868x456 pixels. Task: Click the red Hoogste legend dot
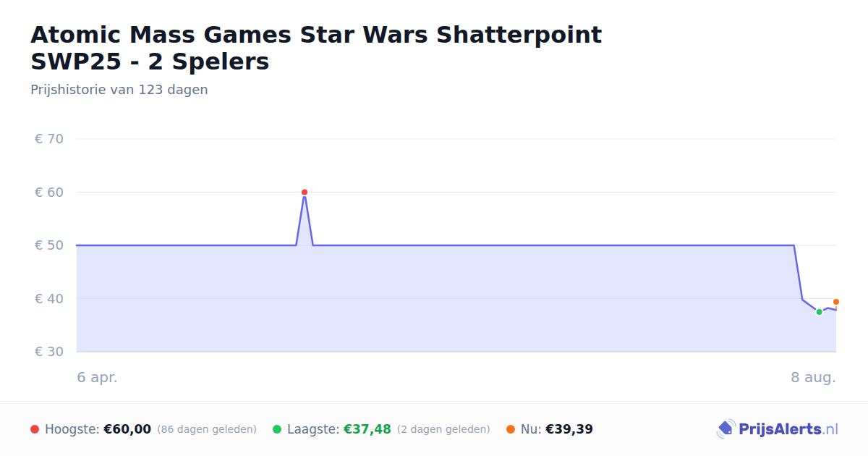click(x=35, y=429)
